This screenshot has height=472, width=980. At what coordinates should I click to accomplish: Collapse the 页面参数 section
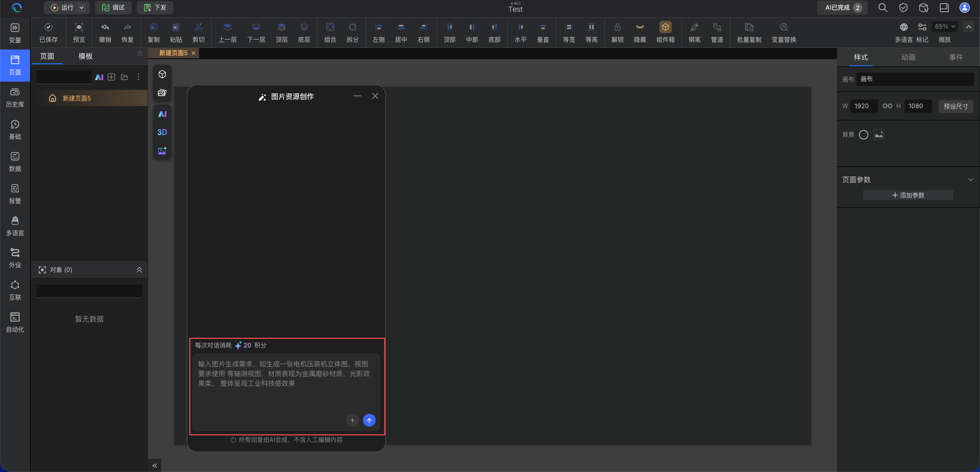click(971, 180)
